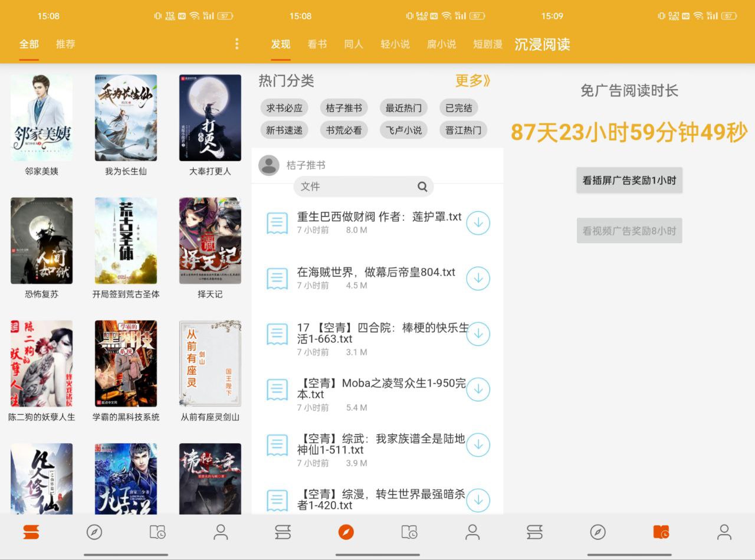Click the grey avatar beside 桔子推书

[x=269, y=165]
